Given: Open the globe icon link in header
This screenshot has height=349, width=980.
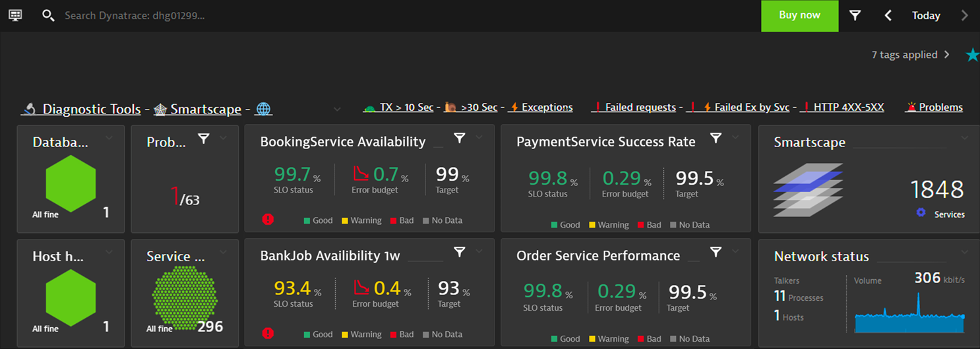Looking at the screenshot, I should 264,109.
